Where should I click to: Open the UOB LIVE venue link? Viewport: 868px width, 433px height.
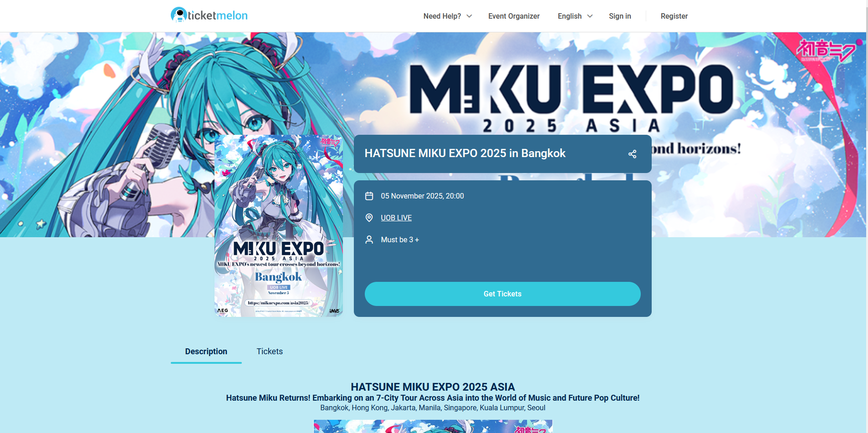tap(396, 218)
